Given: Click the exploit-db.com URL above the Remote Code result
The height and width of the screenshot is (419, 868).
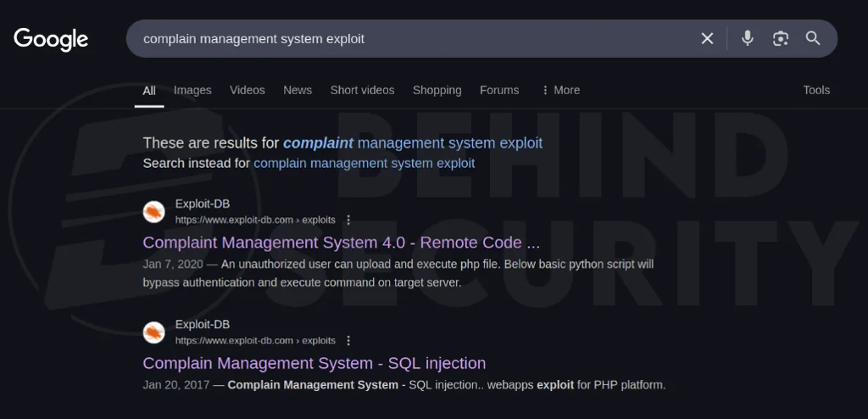Looking at the screenshot, I should click(x=255, y=220).
